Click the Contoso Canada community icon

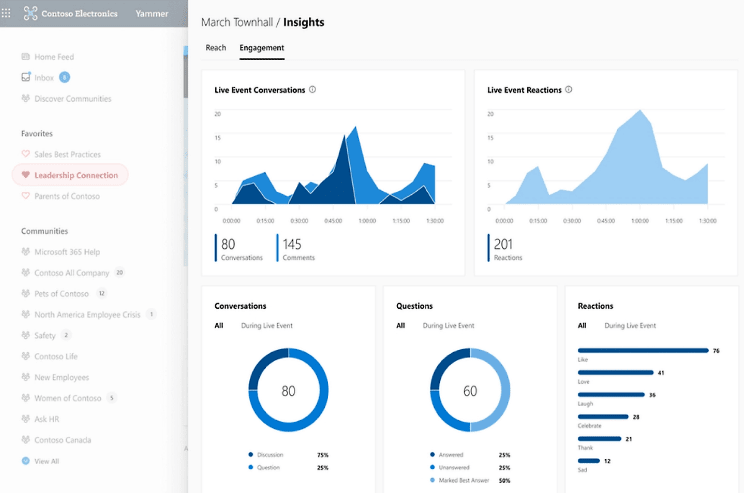point(26,440)
